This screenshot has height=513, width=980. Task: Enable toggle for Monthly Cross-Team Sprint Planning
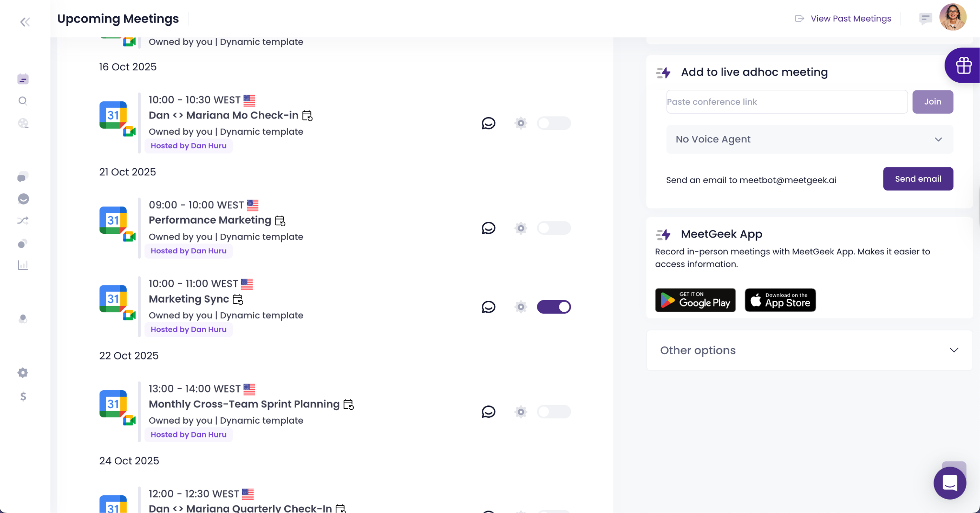554,412
